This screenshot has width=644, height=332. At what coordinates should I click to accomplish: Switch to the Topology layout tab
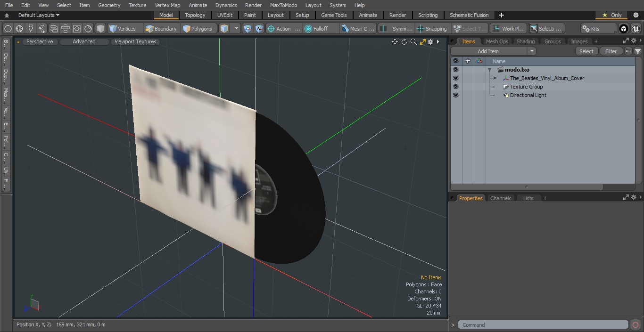point(195,15)
